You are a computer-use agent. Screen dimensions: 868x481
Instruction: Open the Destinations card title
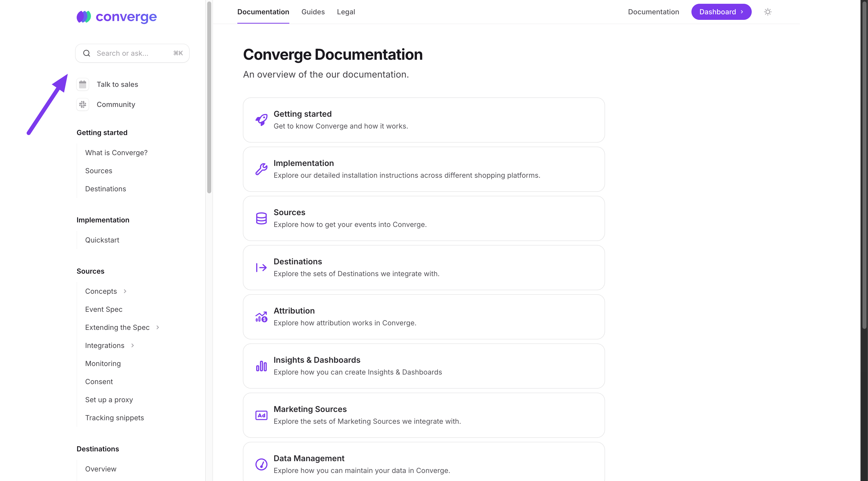298,261
